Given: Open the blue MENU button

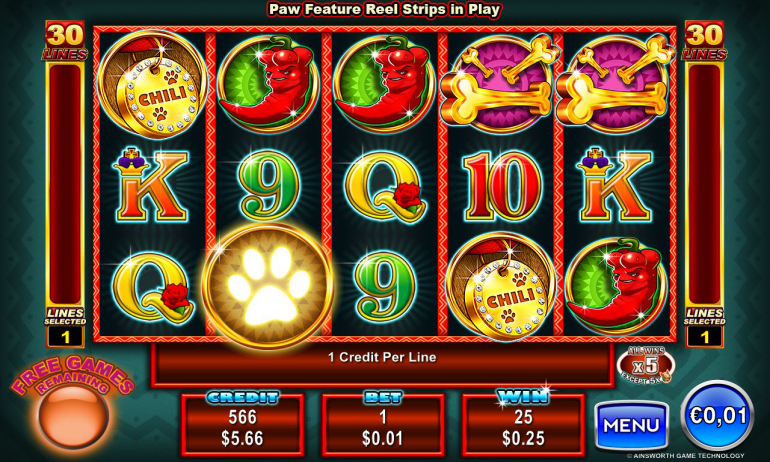Looking at the screenshot, I should point(631,425).
